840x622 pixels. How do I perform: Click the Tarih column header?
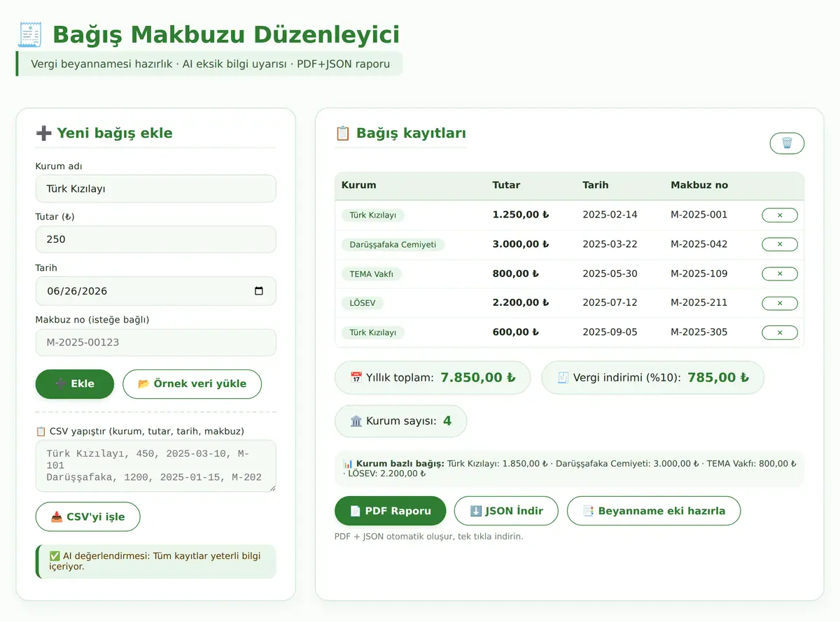pyautogui.click(x=596, y=185)
